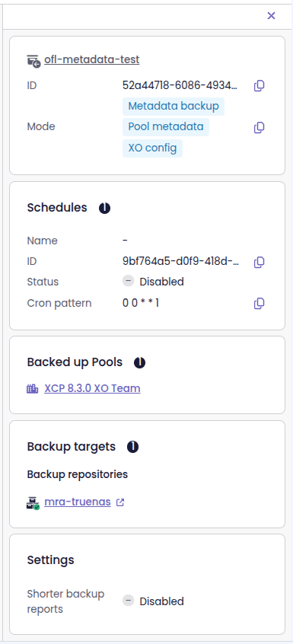Click the backup job icon beside ofl-metadata-test

[33, 60]
